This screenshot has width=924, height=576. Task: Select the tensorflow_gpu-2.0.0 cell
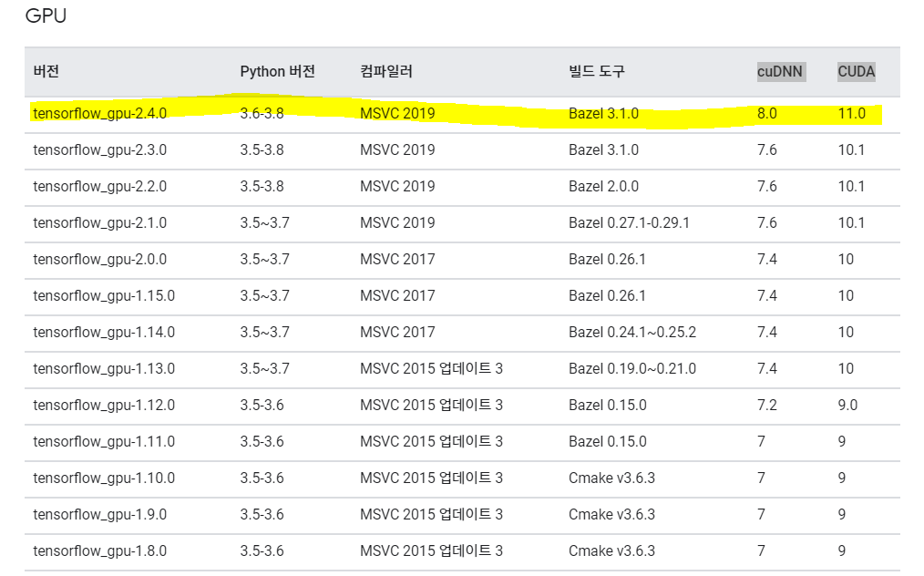pyautogui.click(x=99, y=260)
